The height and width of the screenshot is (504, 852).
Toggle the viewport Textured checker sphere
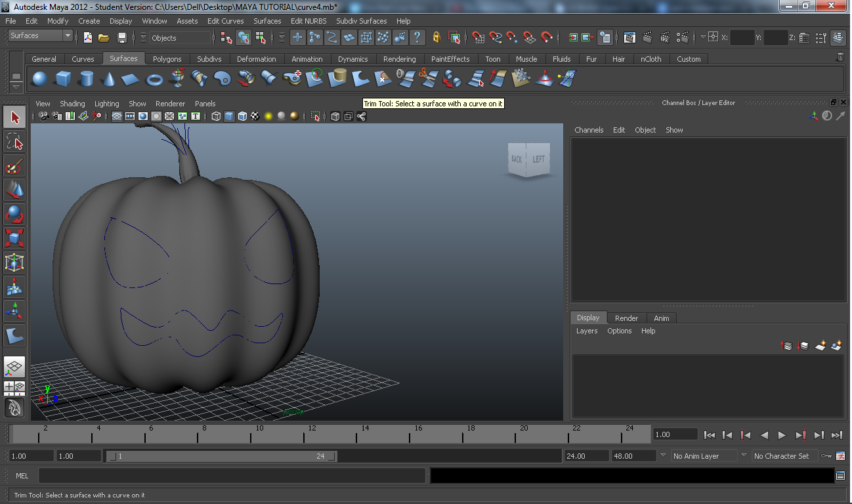tap(255, 116)
